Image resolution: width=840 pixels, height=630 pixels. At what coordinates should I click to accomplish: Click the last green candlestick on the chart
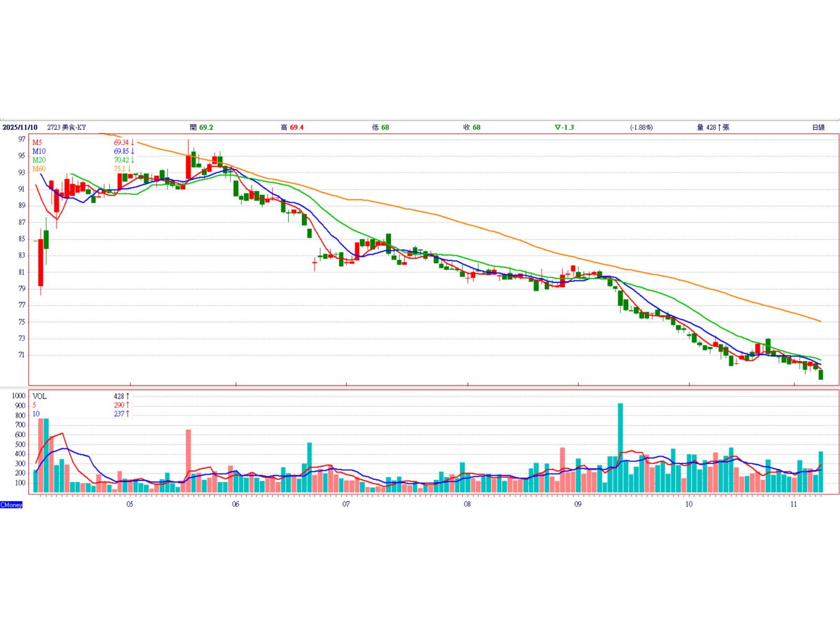pyautogui.click(x=821, y=374)
